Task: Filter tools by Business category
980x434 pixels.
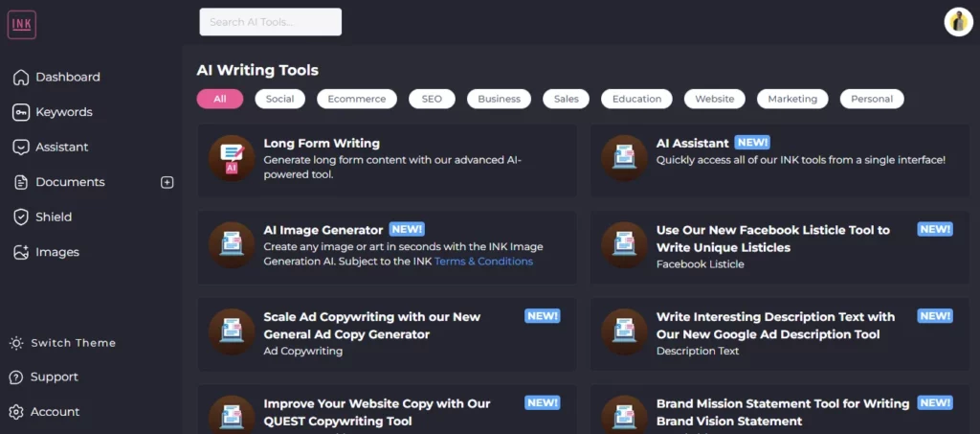Action: 499,99
